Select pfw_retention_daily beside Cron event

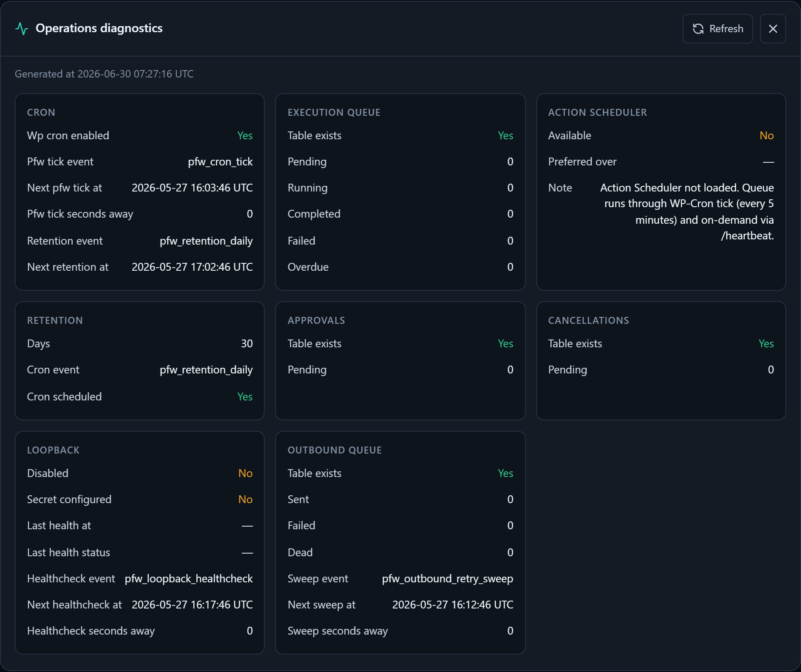coord(206,370)
